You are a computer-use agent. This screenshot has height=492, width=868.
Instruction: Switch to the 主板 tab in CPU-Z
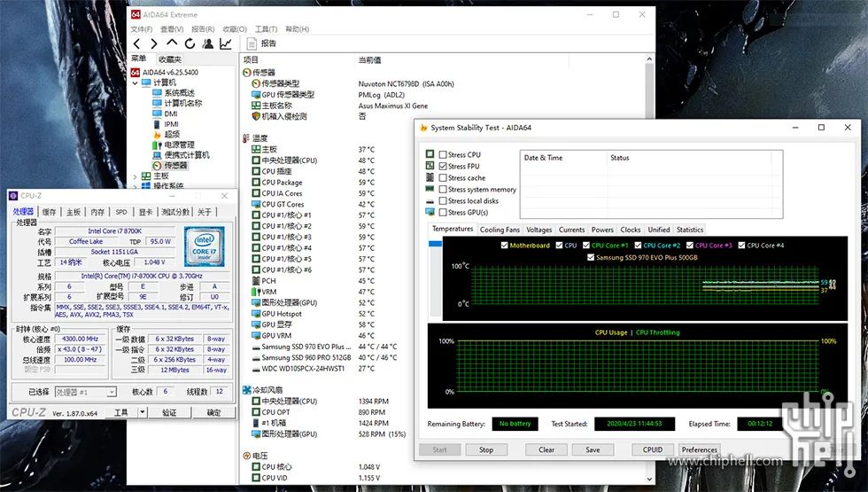[x=74, y=212]
